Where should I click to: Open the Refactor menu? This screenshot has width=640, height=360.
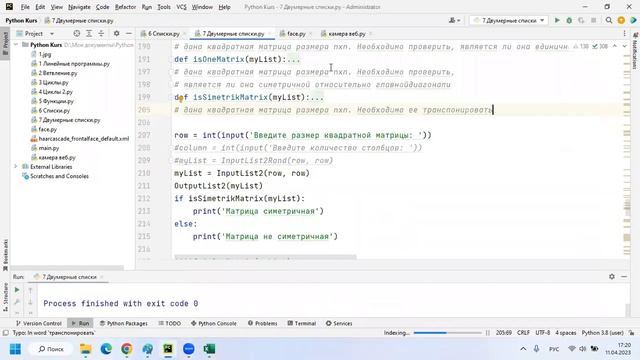(x=125, y=7)
